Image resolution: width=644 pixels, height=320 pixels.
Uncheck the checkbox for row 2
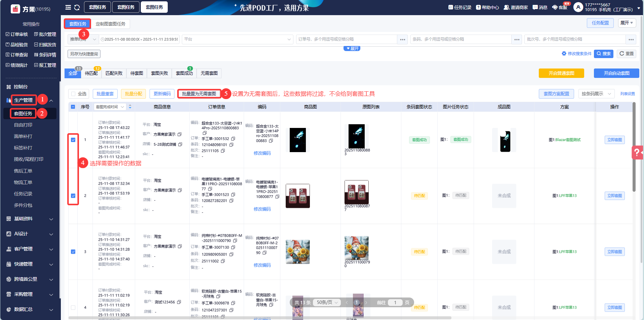73,196
